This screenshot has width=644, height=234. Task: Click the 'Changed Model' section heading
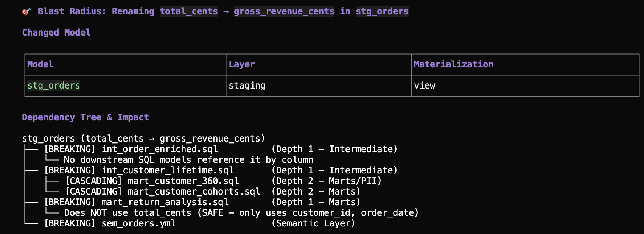pyautogui.click(x=56, y=33)
